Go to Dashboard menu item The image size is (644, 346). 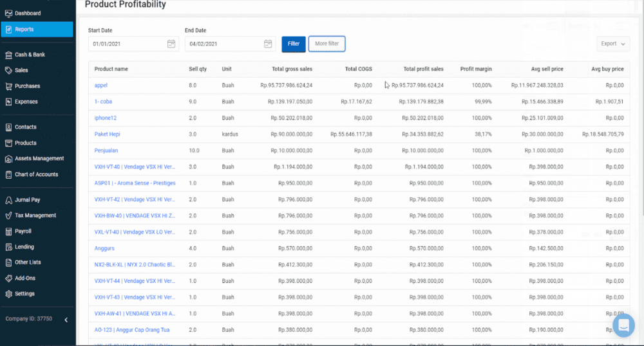(x=28, y=14)
